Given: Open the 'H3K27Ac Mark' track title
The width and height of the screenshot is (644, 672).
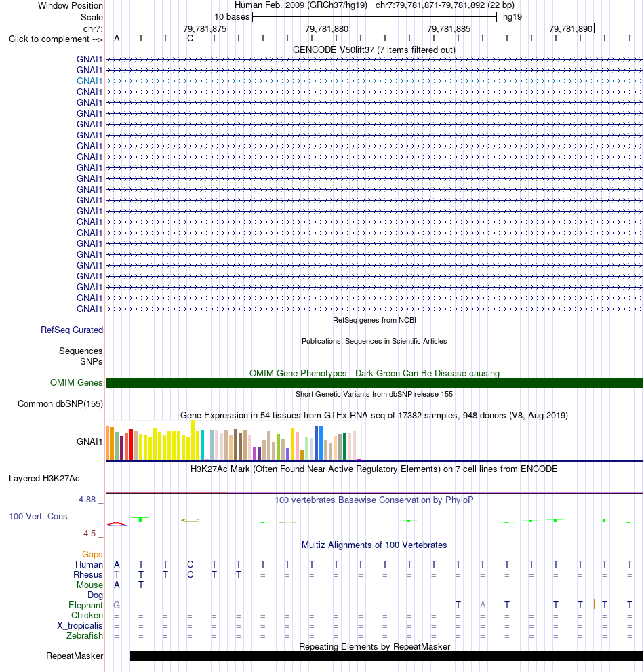Looking at the screenshot, I should [374, 469].
